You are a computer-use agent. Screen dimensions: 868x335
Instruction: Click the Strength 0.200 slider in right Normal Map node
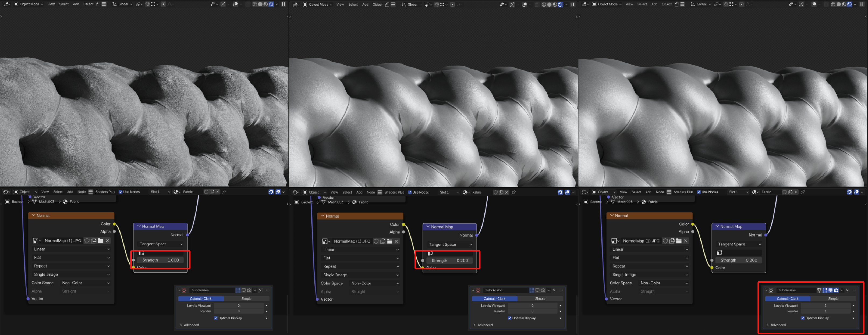pyautogui.click(x=739, y=260)
